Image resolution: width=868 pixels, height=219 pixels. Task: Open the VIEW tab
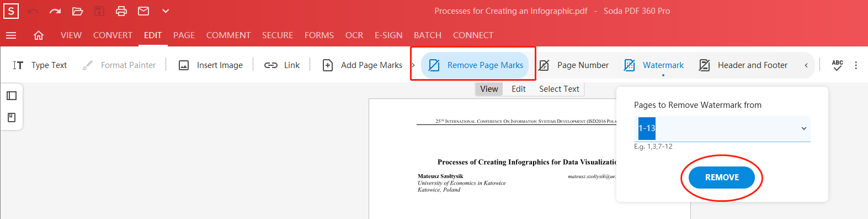click(71, 35)
